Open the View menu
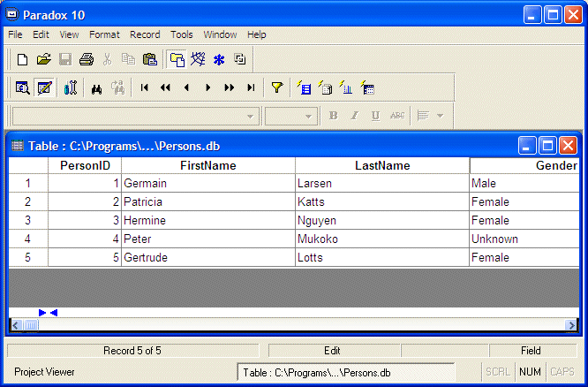The image size is (588, 387). [x=69, y=34]
